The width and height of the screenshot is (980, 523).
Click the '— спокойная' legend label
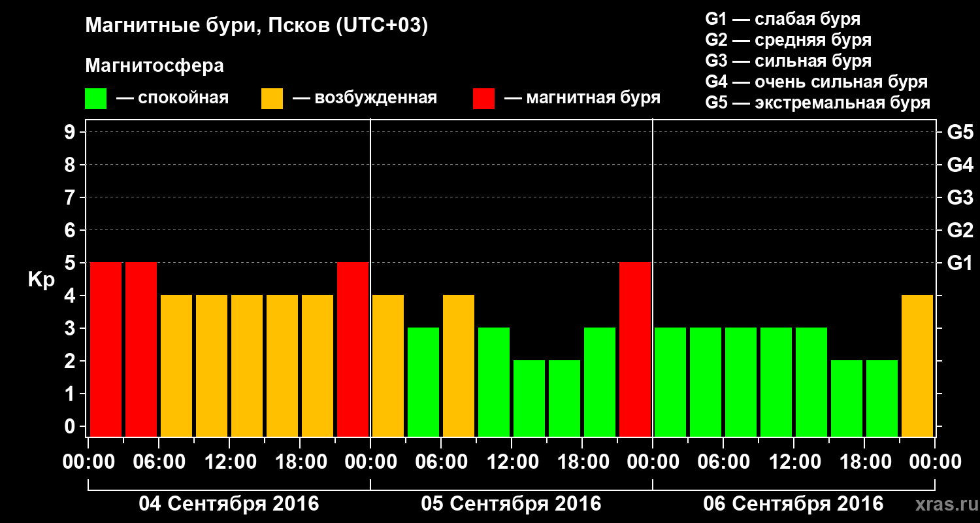[x=172, y=98]
